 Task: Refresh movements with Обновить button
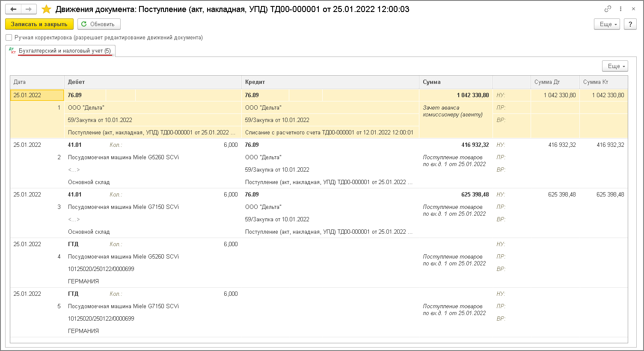99,24
